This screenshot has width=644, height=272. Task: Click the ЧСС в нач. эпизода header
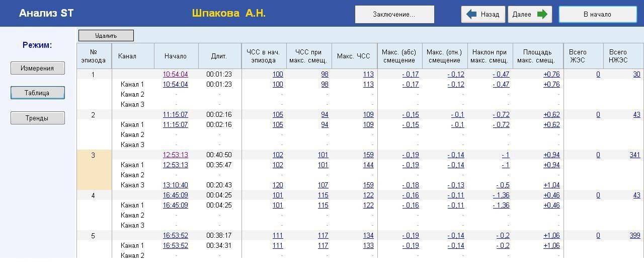263,56
